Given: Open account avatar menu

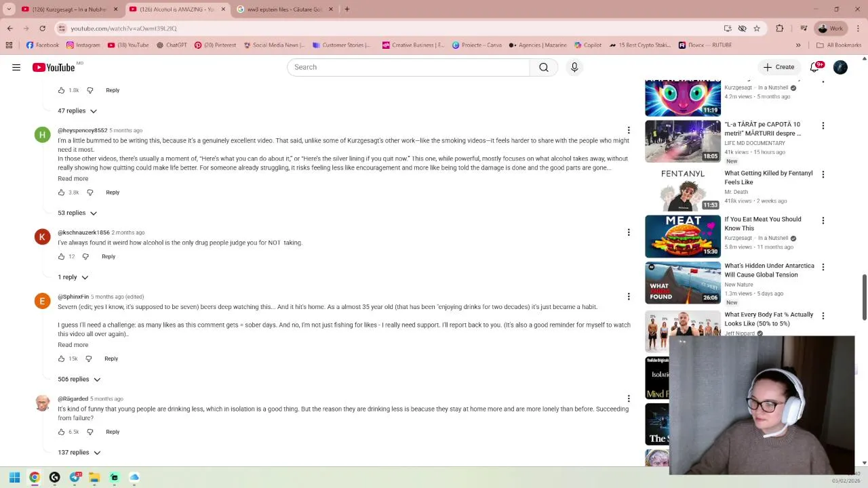Looking at the screenshot, I should tap(840, 67).
